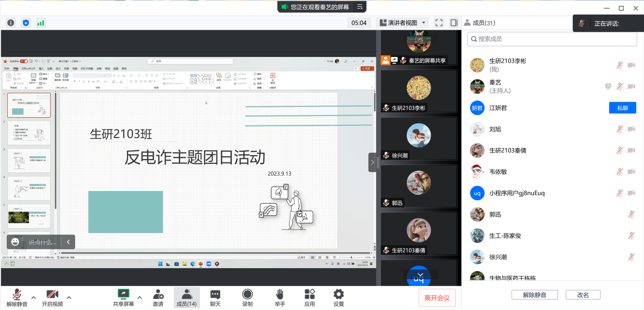644x310 pixels.
Task: Turn on camera with 开启视频
Action: pos(52,298)
